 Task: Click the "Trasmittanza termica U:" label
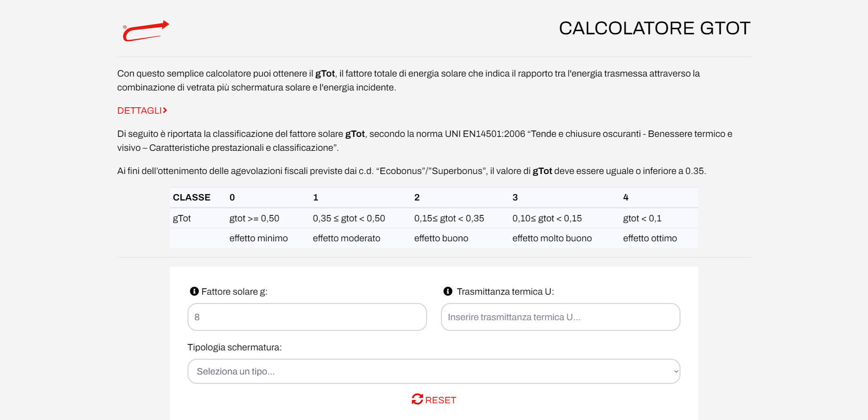pos(505,291)
